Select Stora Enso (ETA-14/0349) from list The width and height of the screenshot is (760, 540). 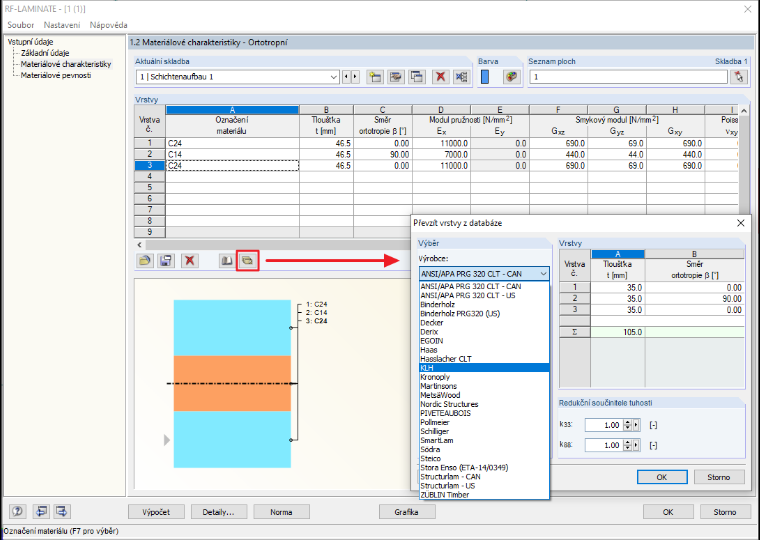pyautogui.click(x=464, y=468)
